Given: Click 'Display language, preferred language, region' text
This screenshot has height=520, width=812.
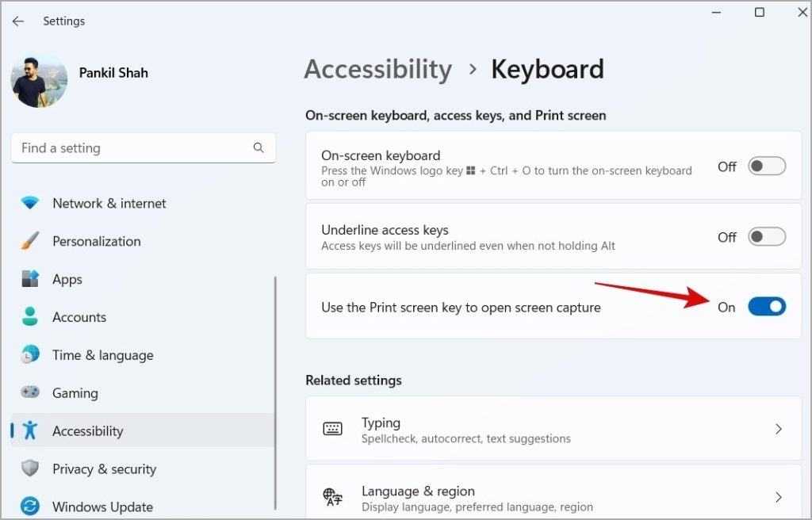Looking at the screenshot, I should pos(477,507).
